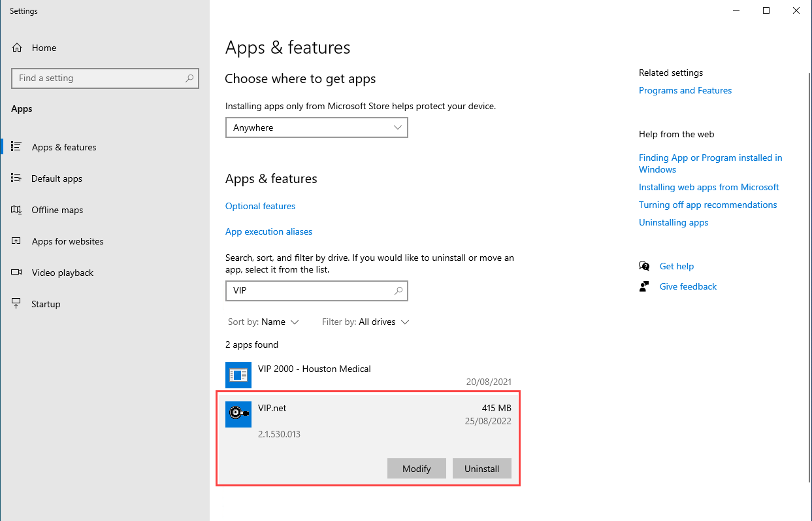Go to Home settings
Image resolution: width=812 pixels, height=521 pixels.
44,48
